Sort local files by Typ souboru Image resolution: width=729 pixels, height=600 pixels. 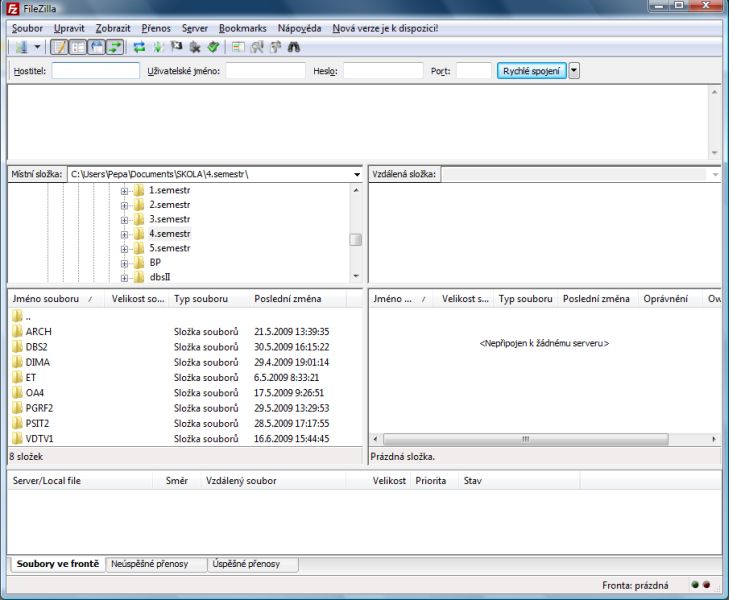click(209, 299)
